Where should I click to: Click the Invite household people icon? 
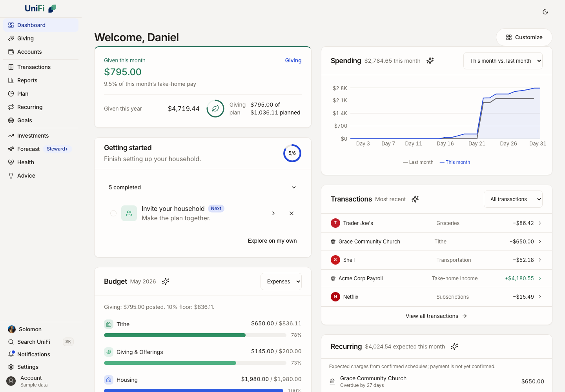tap(129, 213)
